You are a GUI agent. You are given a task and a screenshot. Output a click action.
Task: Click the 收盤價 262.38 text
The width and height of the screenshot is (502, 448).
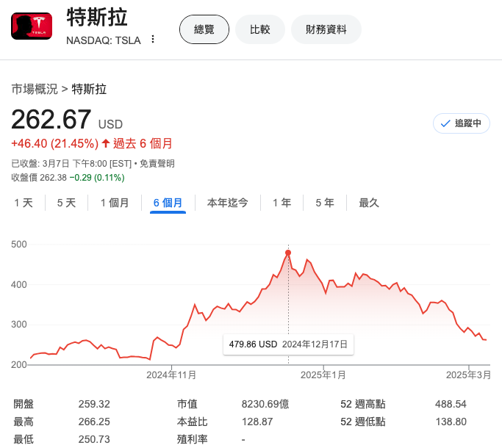point(39,178)
